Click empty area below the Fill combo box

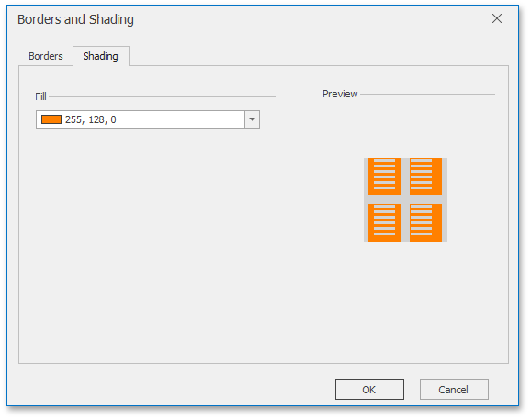pyautogui.click(x=148, y=237)
